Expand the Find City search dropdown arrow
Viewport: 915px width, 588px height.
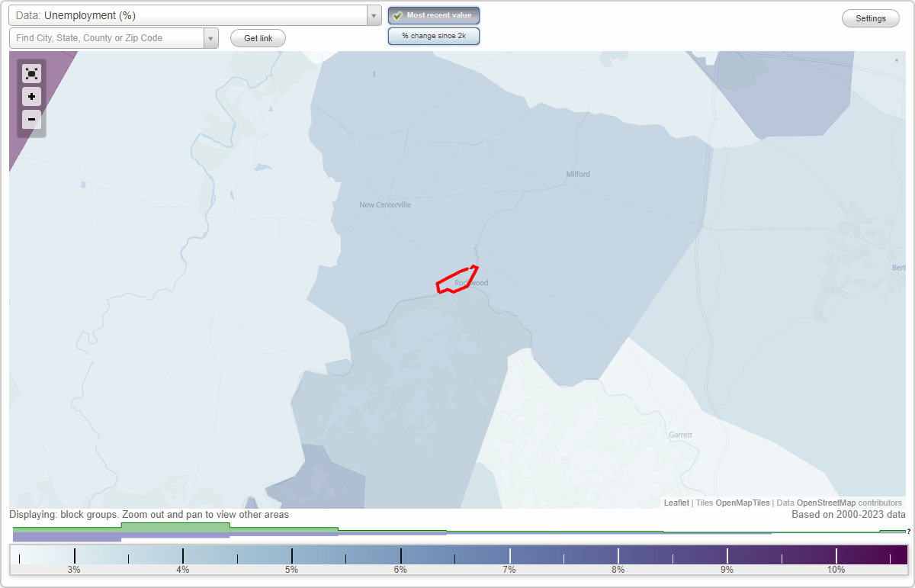(x=210, y=37)
